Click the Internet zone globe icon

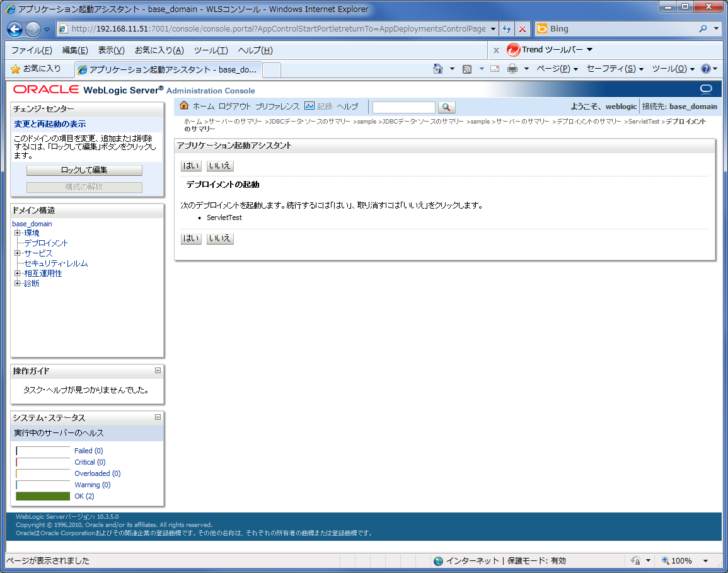(438, 561)
